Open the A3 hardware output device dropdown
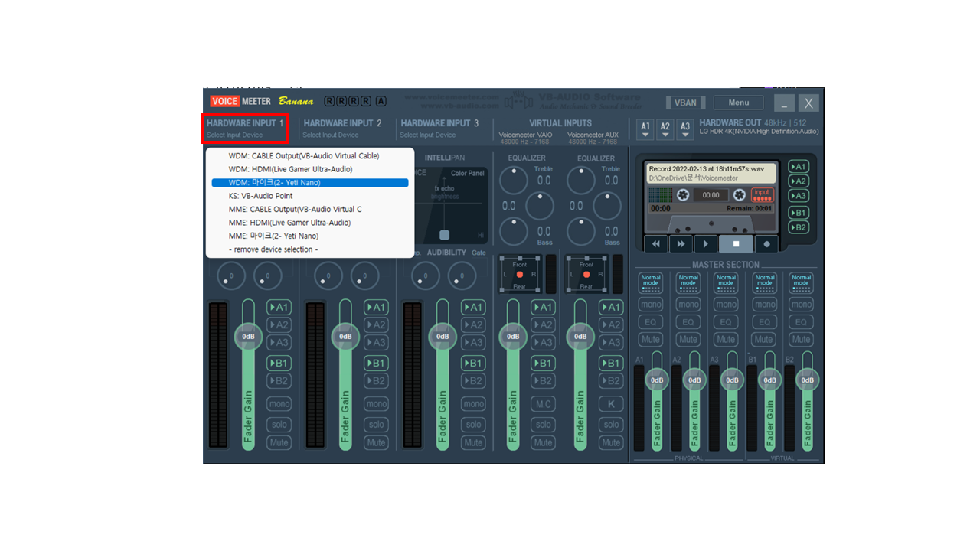Viewport: 980px width, 551px height. tap(685, 129)
